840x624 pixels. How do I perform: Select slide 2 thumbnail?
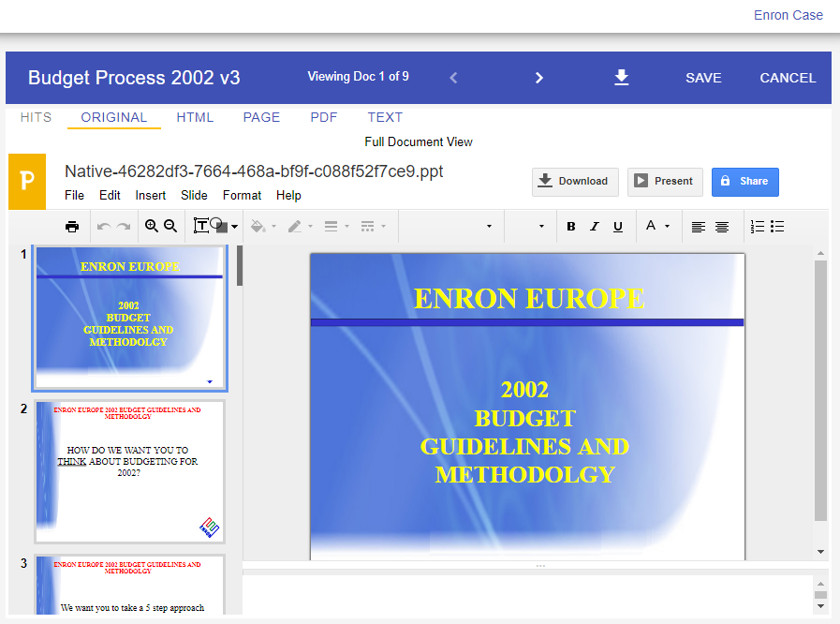point(129,472)
